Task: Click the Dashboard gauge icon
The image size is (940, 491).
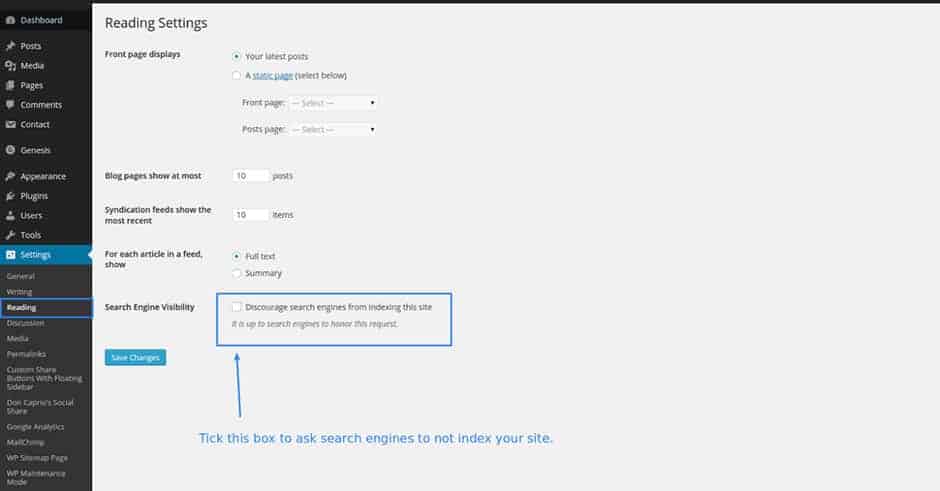Action: tap(10, 20)
